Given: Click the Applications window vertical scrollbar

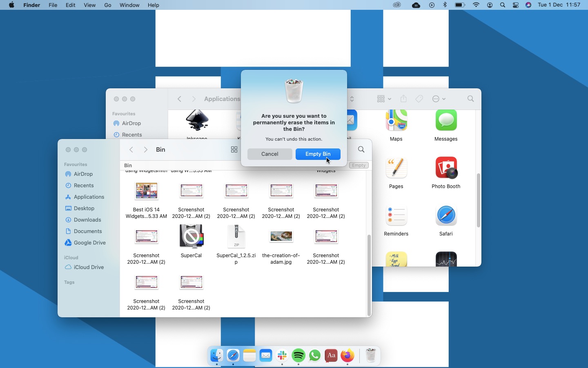Looking at the screenshot, I should (479, 200).
